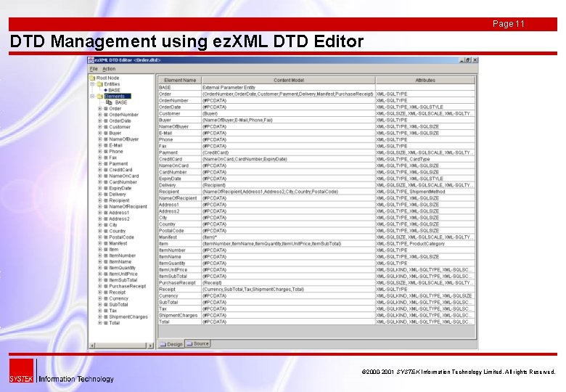Expand the Receipt tree node

coord(100,293)
